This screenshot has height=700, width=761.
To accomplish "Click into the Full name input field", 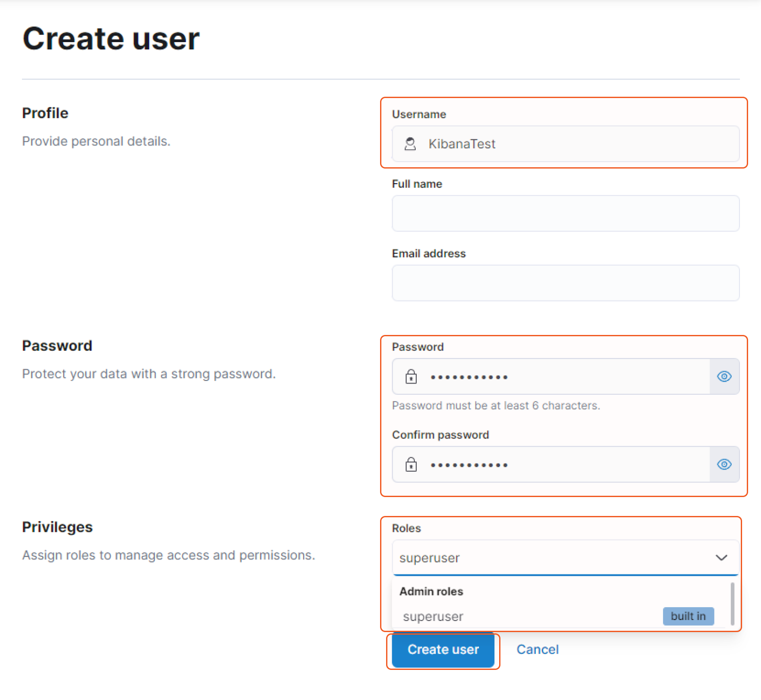I will tap(565, 213).
